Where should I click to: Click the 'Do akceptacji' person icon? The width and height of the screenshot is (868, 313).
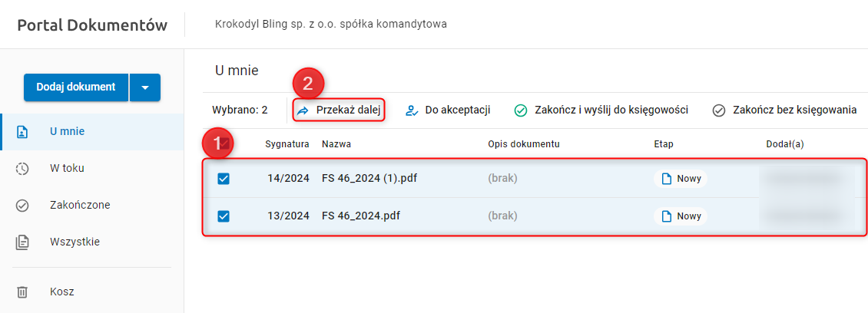click(x=412, y=110)
